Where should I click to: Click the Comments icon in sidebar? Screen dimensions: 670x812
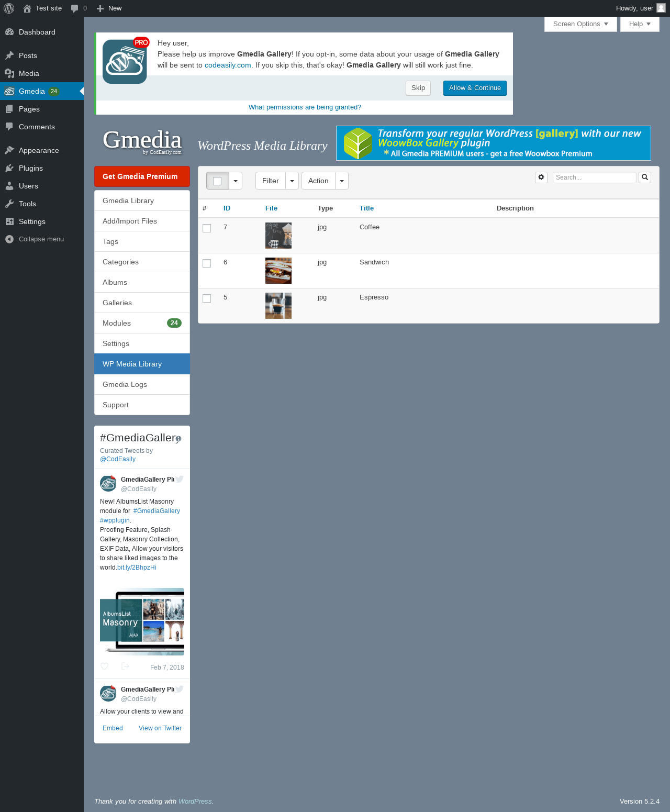click(x=9, y=127)
